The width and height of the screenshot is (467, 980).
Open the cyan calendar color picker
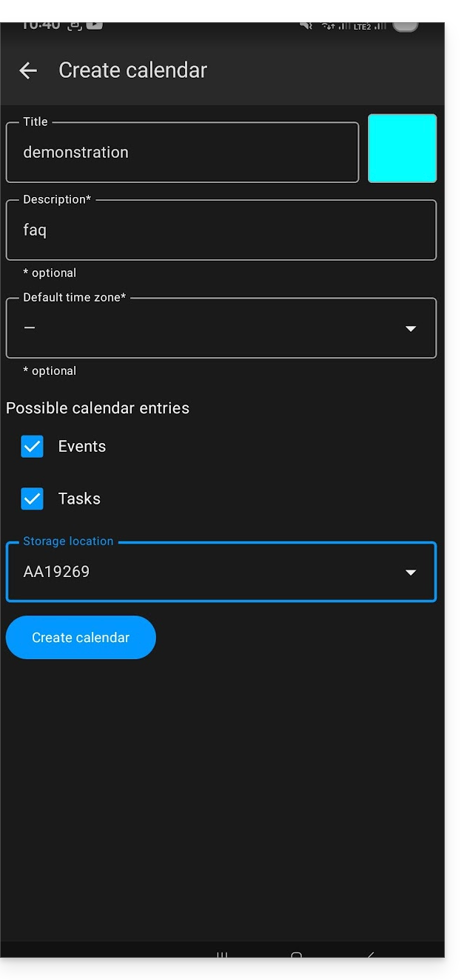(x=402, y=148)
